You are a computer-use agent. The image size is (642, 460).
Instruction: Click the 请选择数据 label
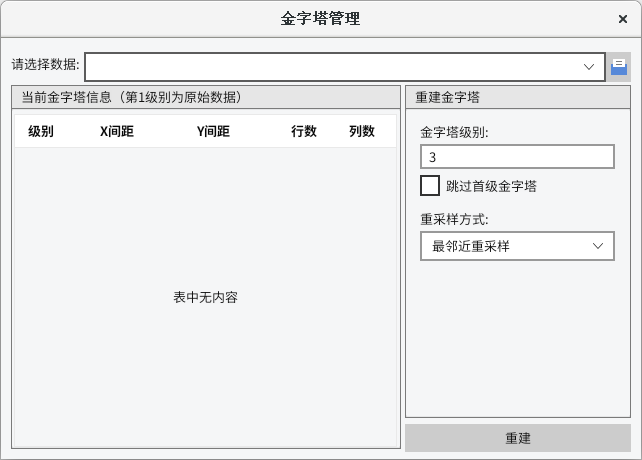tap(45, 65)
